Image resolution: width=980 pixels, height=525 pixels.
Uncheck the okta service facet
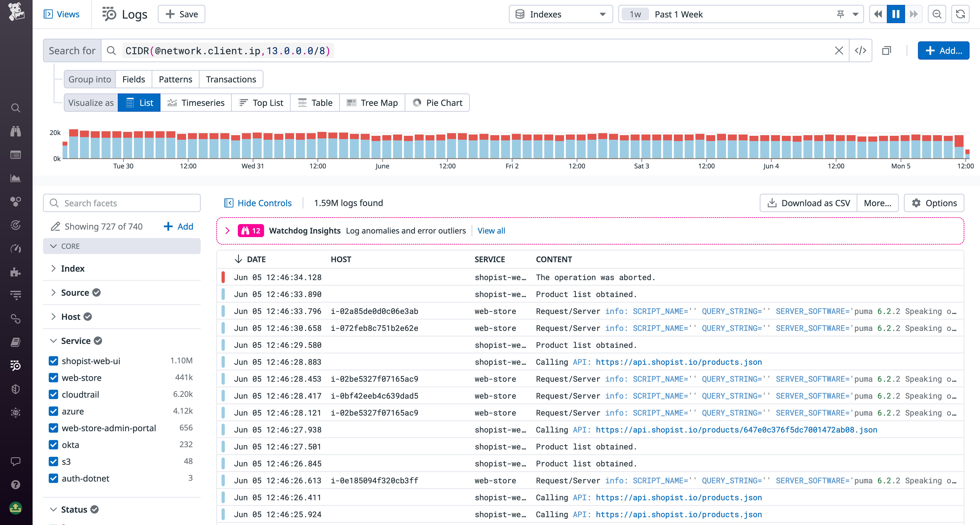(x=53, y=445)
